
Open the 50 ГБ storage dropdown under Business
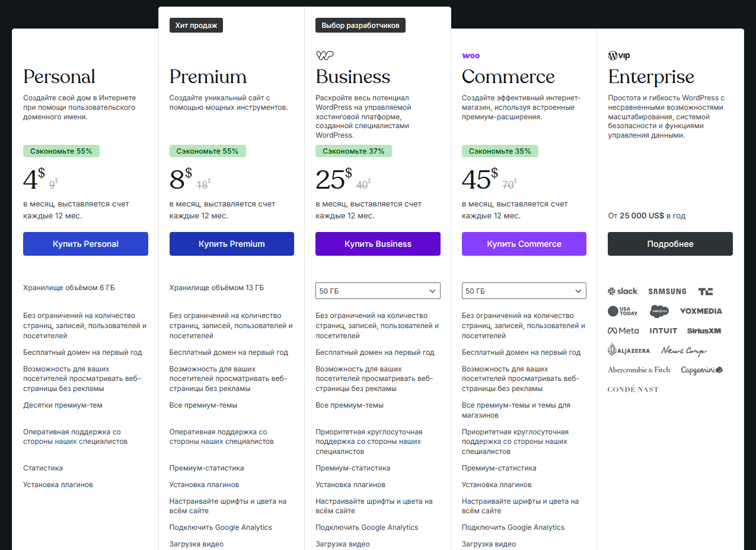tap(378, 290)
